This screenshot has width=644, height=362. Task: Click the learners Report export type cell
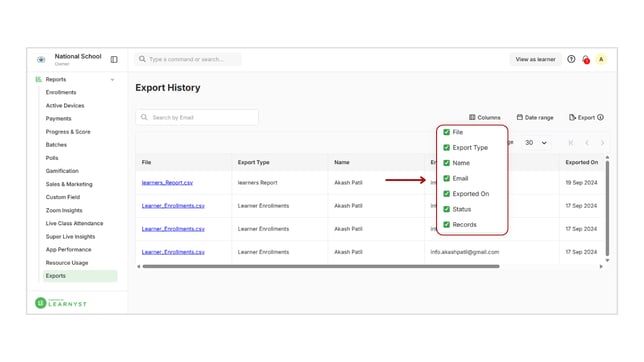pyautogui.click(x=258, y=182)
